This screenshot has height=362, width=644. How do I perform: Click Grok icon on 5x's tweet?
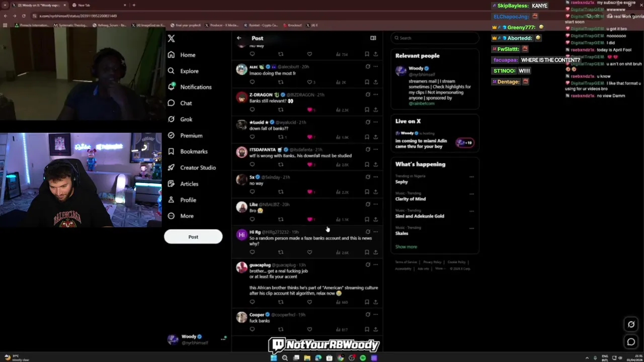368,177
